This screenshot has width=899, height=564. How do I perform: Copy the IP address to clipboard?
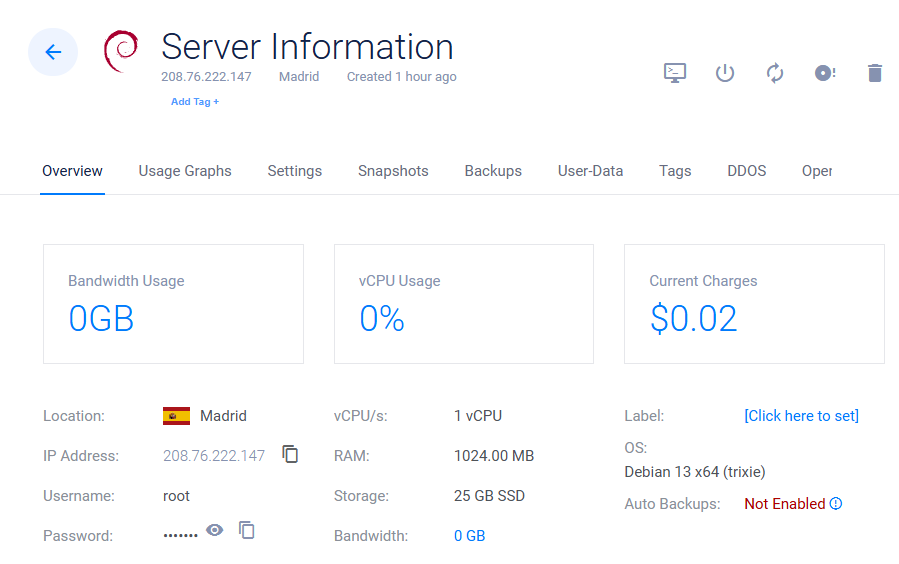coord(290,454)
